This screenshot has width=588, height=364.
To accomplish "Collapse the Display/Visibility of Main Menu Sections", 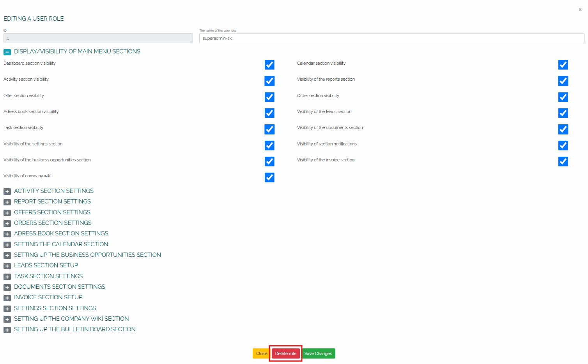I will point(7,52).
